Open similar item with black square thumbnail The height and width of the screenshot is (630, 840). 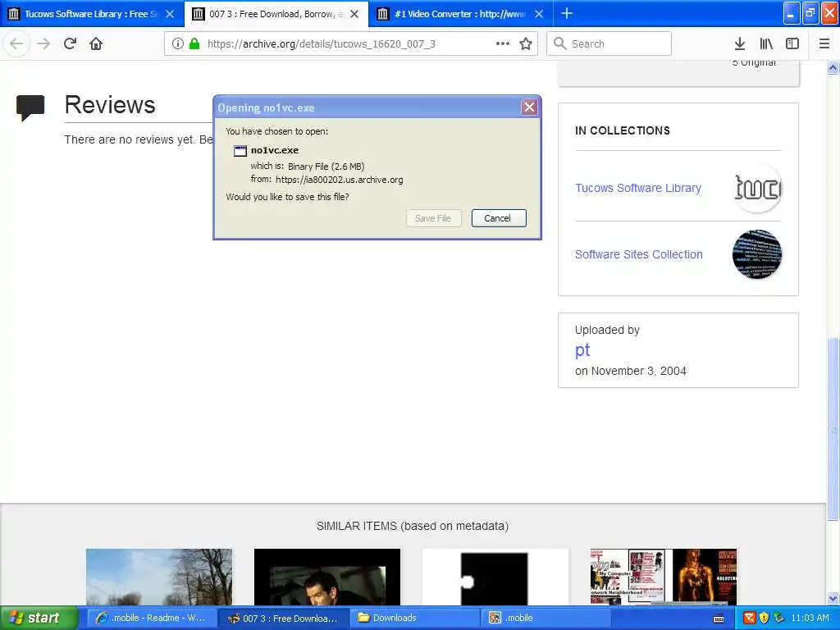[x=495, y=577]
